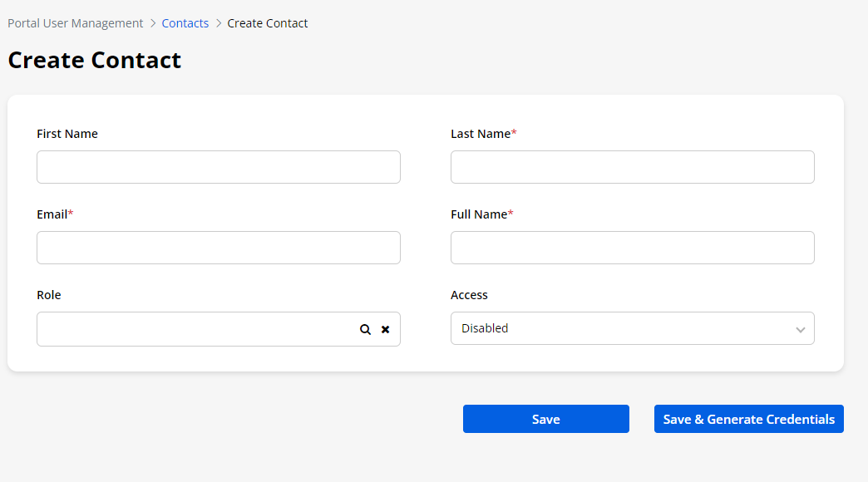The height and width of the screenshot is (482, 868).
Task: Click the Last Name field label
Action: pos(481,134)
